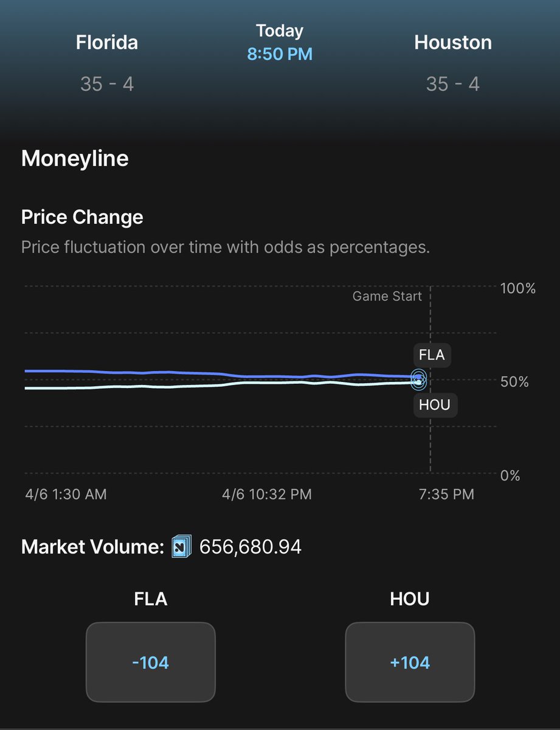Tap the Houston team name

(453, 43)
